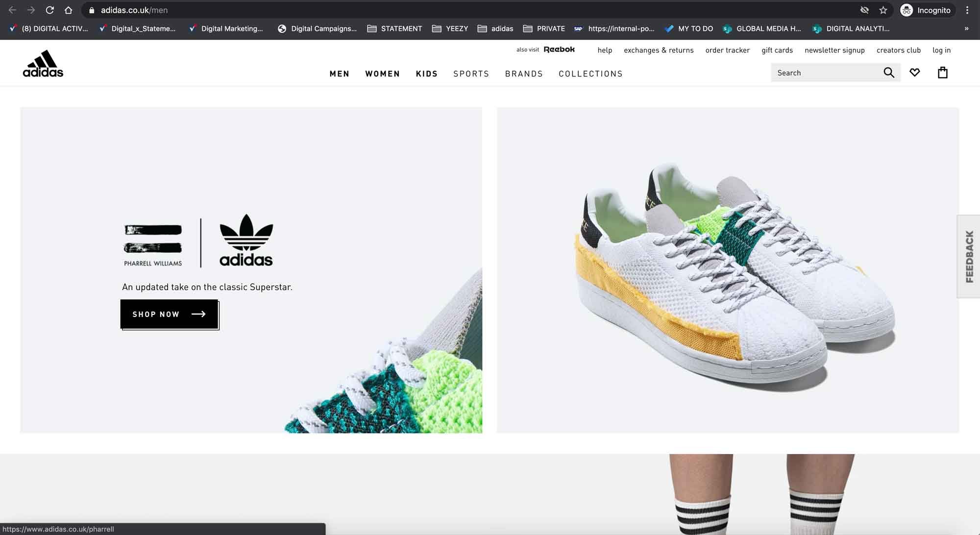
Task: Visit the Reebok site via its logo
Action: pyautogui.click(x=559, y=49)
